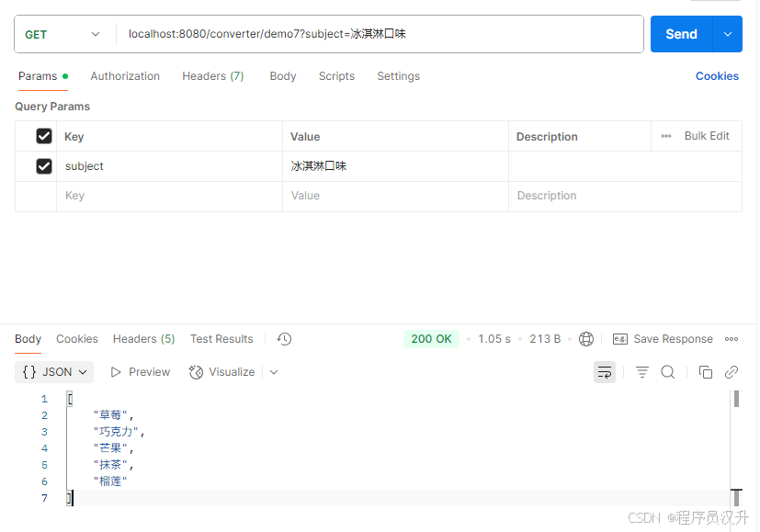
Task: Open the GET method dropdown
Action: coord(62,34)
